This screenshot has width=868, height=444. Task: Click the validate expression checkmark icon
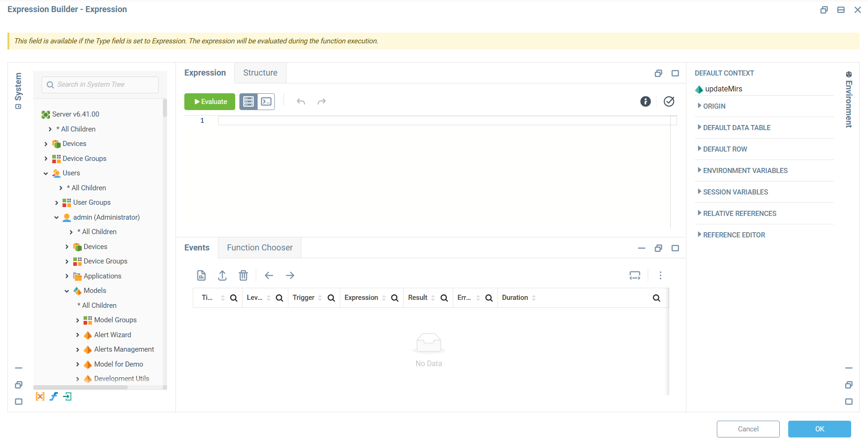(669, 102)
